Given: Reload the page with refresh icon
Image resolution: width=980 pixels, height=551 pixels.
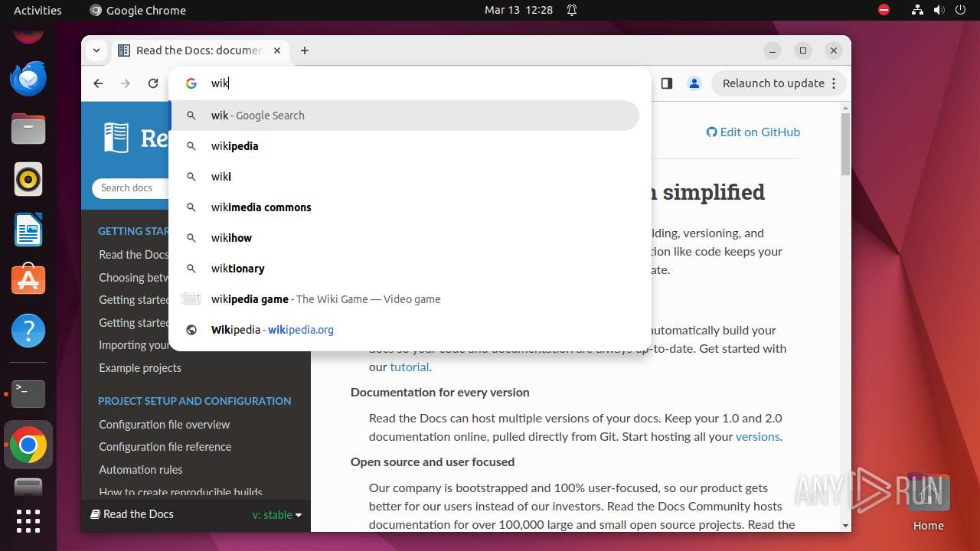Looking at the screenshot, I should click(x=153, y=83).
